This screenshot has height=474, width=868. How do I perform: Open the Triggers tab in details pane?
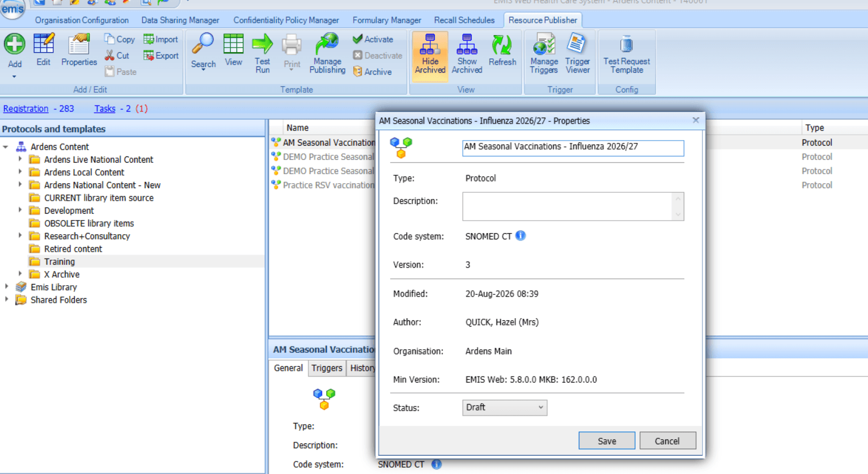click(x=327, y=368)
